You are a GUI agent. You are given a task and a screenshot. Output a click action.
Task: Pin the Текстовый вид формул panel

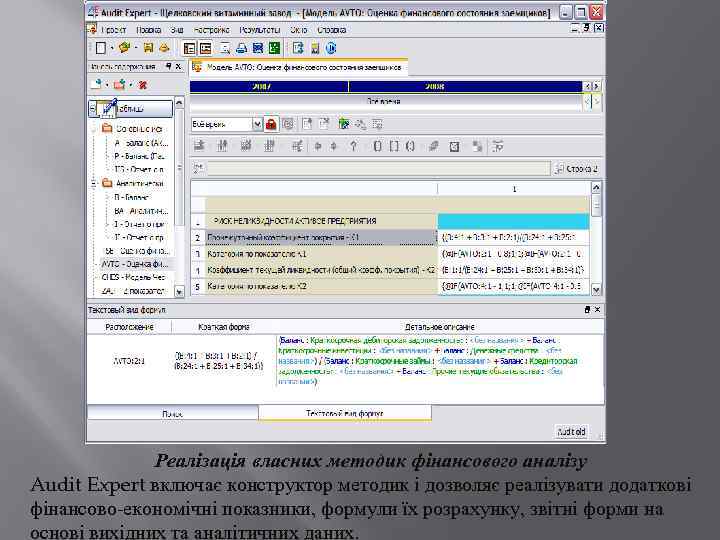[x=587, y=310]
